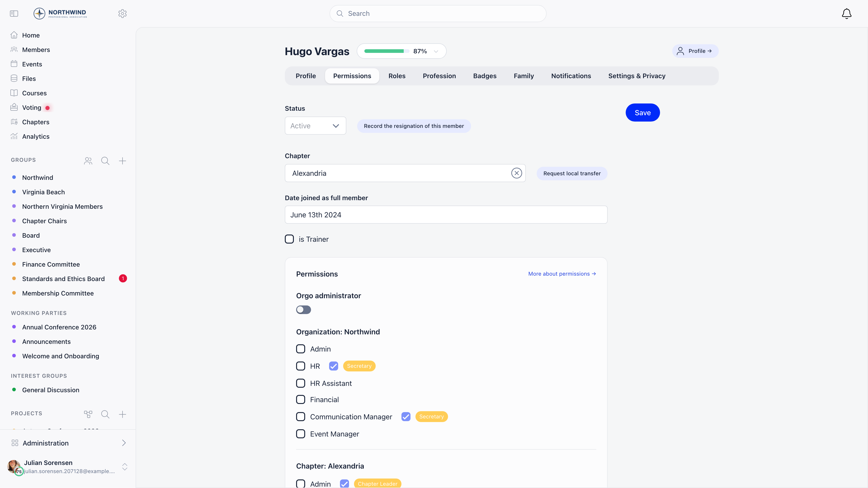Open the Badges tab

pyautogui.click(x=485, y=76)
